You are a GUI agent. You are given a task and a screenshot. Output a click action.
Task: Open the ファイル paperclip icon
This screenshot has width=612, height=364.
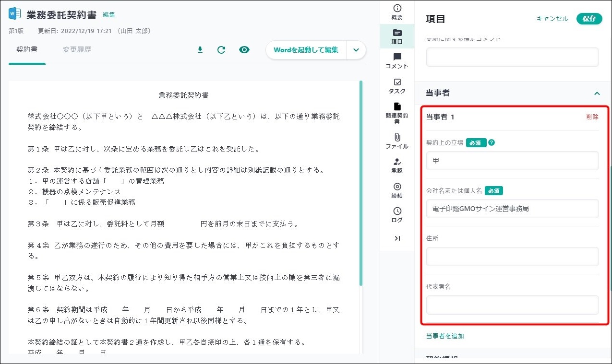(397, 141)
